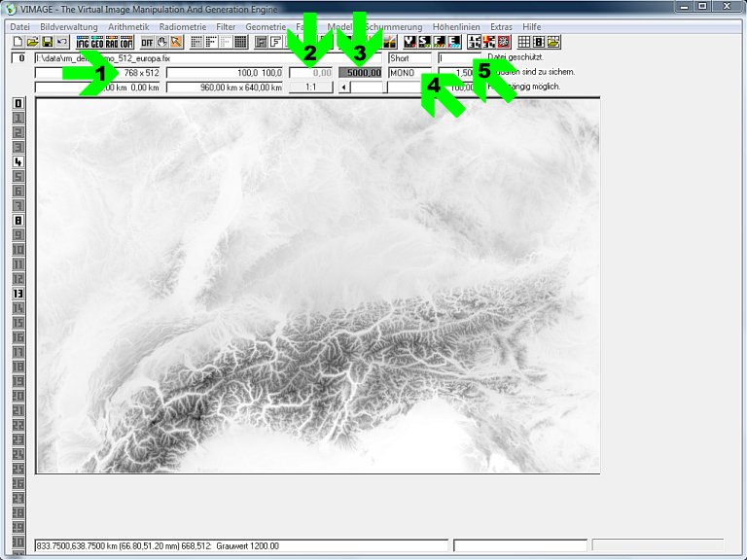Open the Short data type field
The width and height of the screenshot is (747, 560).
(x=409, y=58)
